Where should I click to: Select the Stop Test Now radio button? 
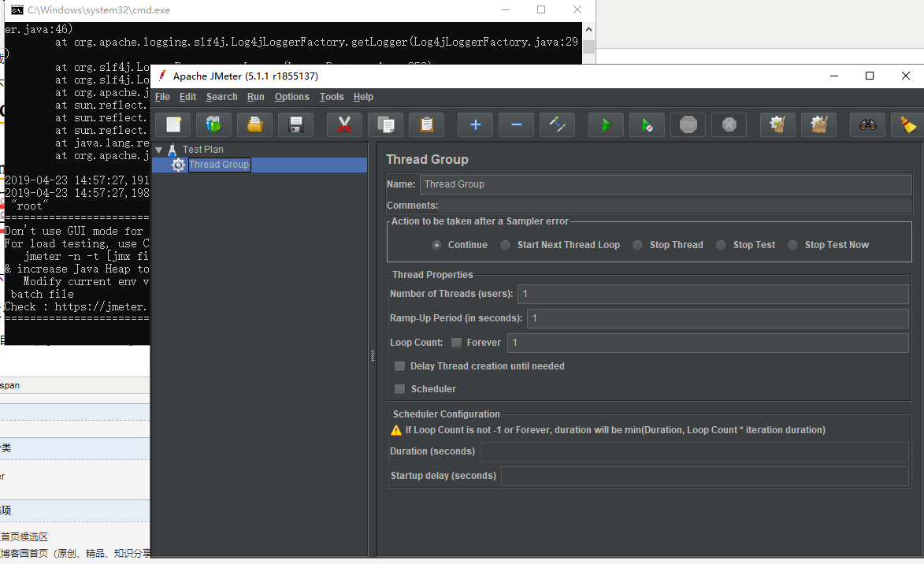pos(793,245)
